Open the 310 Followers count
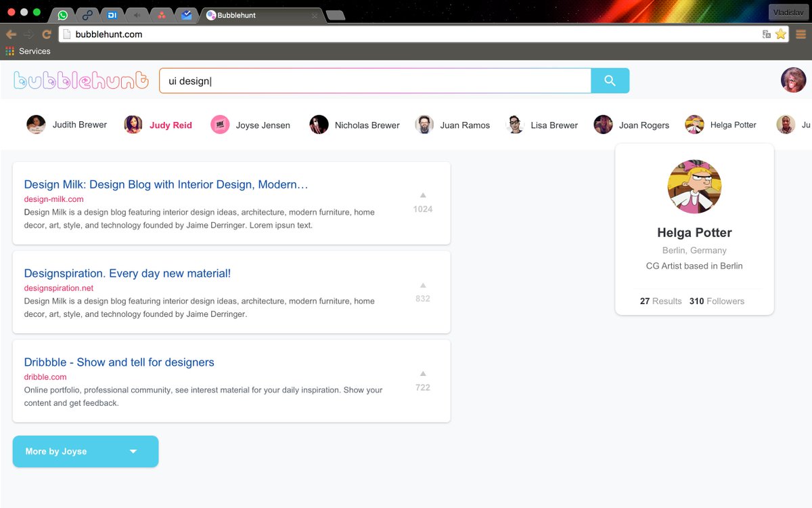This screenshot has height=508, width=812. [x=717, y=301]
